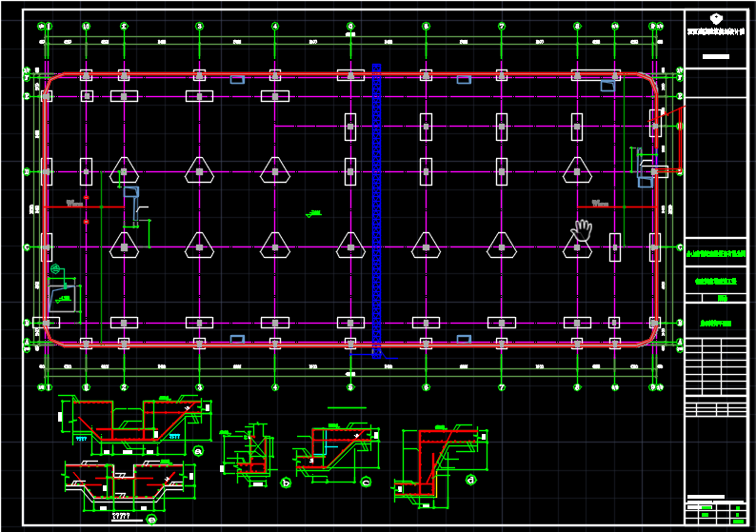Click grid bubble 3 in top axis row

pyautogui.click(x=200, y=26)
